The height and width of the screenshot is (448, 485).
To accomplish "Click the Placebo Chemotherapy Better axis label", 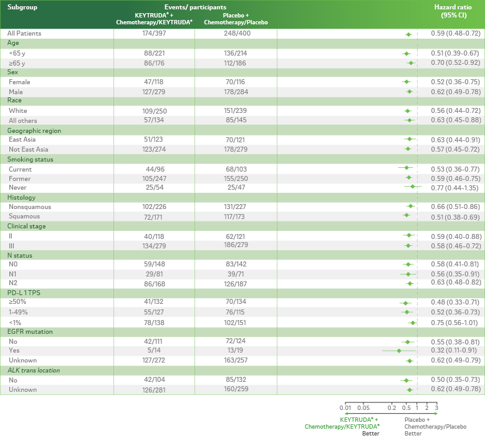I will [x=435, y=426].
